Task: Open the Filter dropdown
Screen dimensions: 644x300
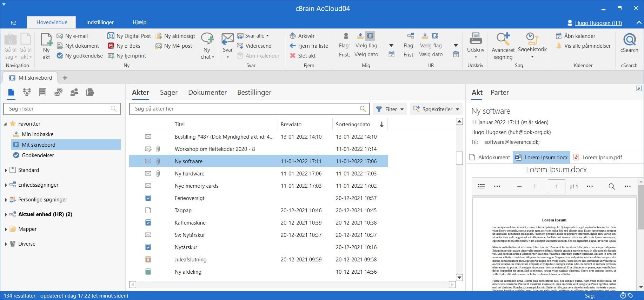Action: click(390, 109)
